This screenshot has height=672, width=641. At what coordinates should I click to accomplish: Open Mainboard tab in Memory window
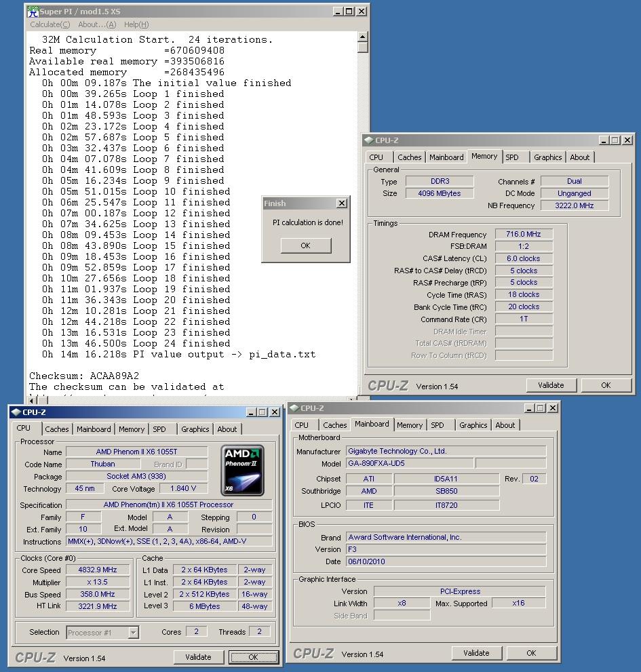pos(446,157)
